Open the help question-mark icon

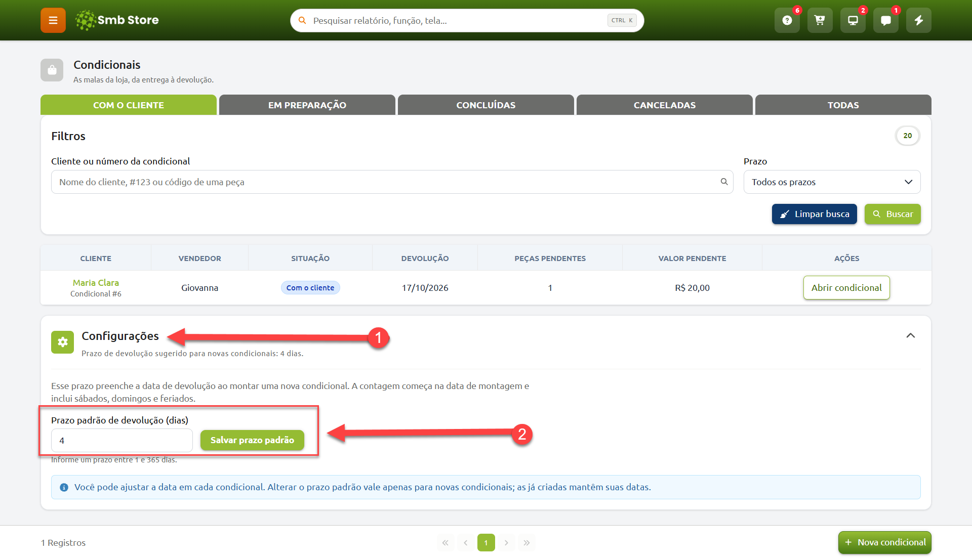787,20
